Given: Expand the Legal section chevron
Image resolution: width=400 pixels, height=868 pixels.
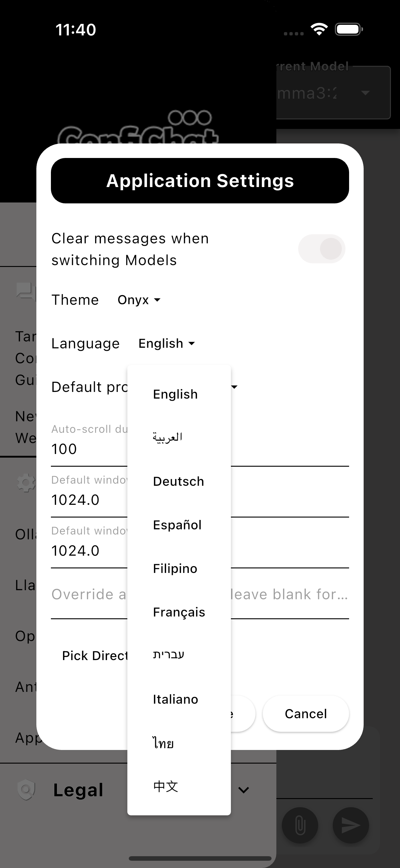Looking at the screenshot, I should point(244,790).
